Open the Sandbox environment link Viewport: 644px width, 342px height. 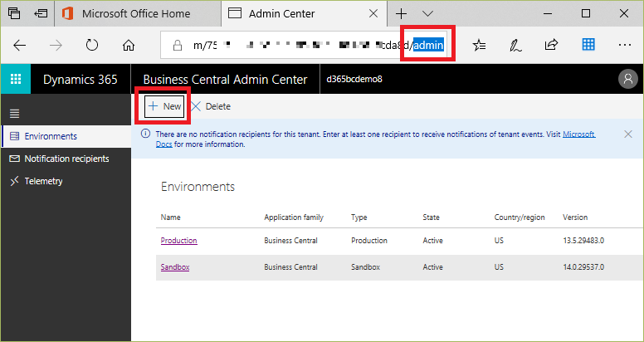pyautogui.click(x=175, y=267)
